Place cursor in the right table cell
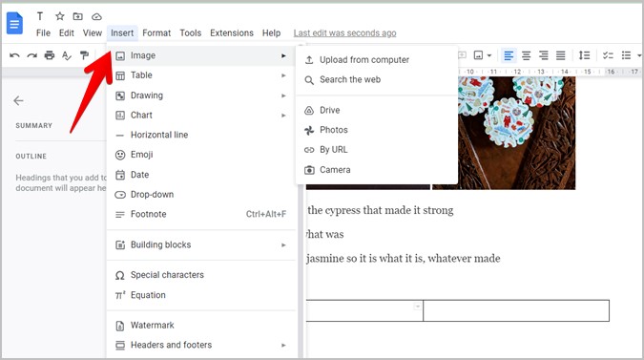 [516, 310]
